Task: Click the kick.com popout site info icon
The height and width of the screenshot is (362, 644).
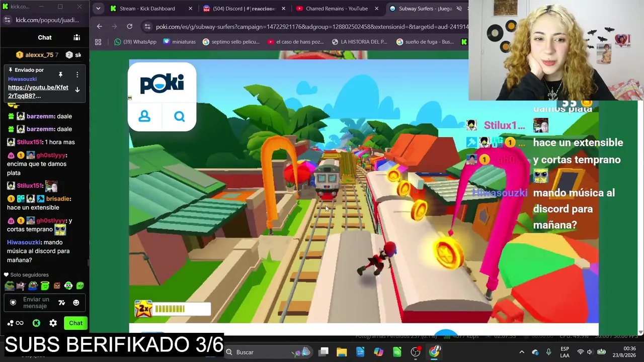Action: click(x=7, y=20)
